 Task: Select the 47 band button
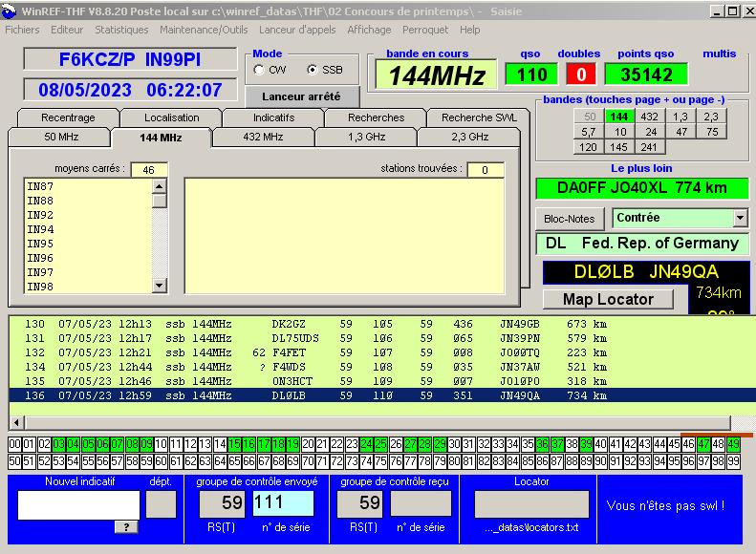click(x=680, y=132)
